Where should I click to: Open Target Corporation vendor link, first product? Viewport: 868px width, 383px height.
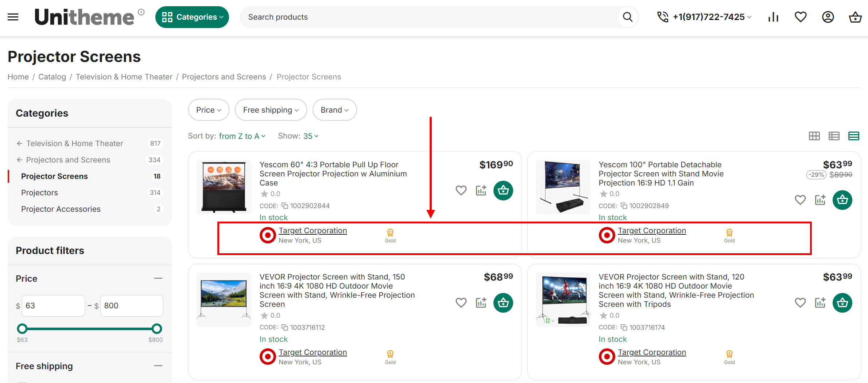click(313, 231)
